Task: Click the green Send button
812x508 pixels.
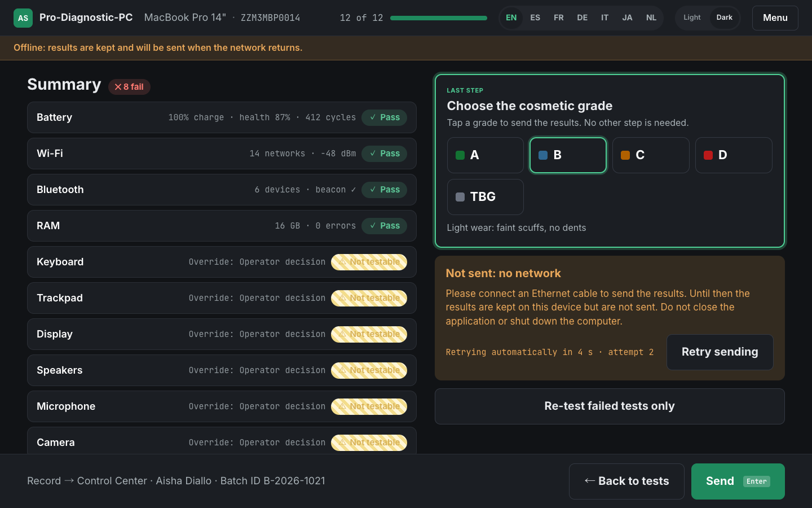Action: 738,481
